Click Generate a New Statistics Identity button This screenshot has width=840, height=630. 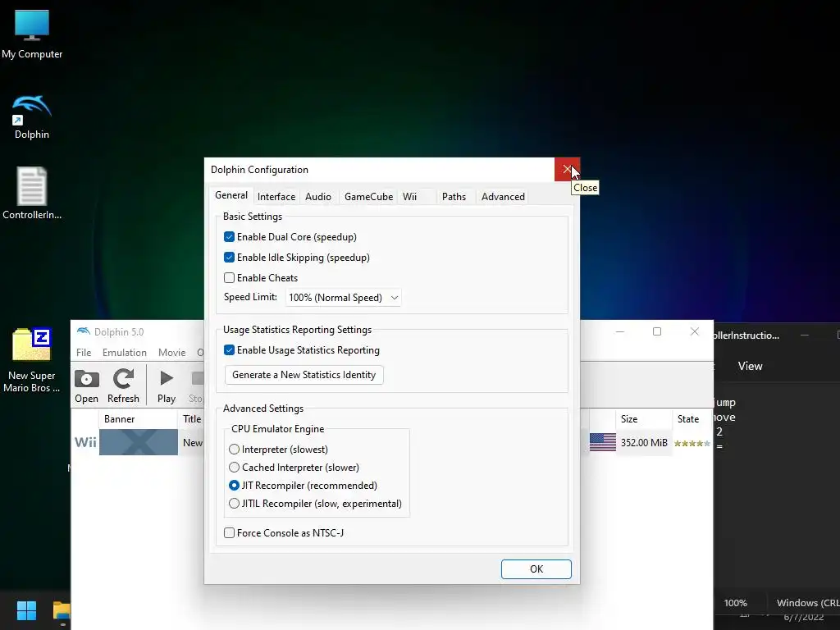tap(304, 374)
